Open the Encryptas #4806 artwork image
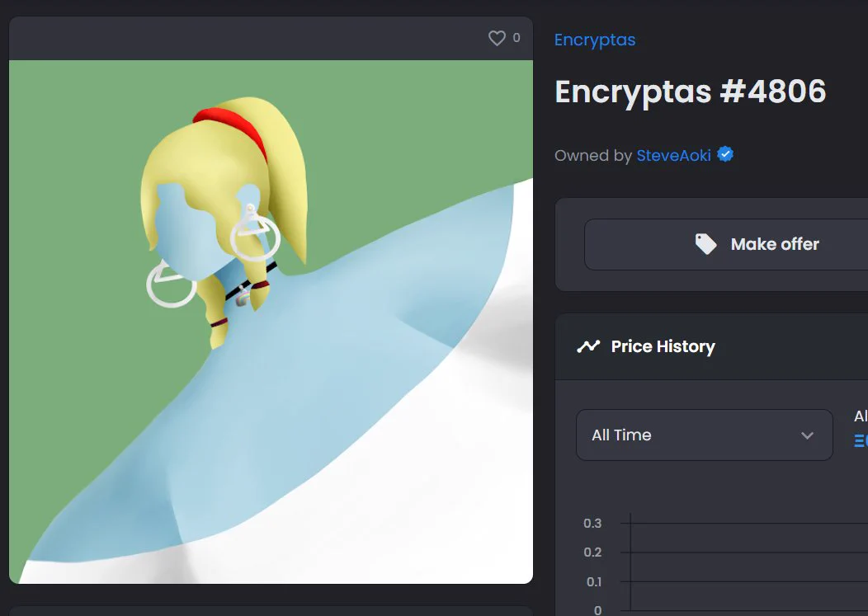 (271, 322)
